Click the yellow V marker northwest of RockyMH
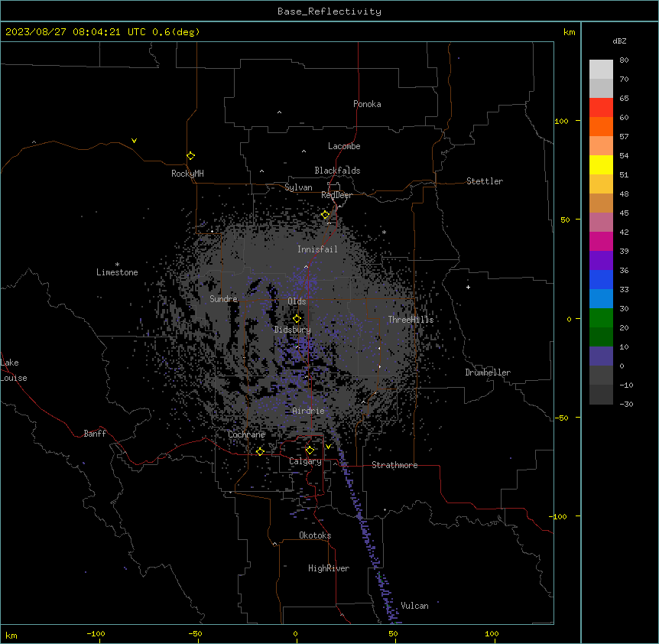659x644 pixels. pos(134,141)
